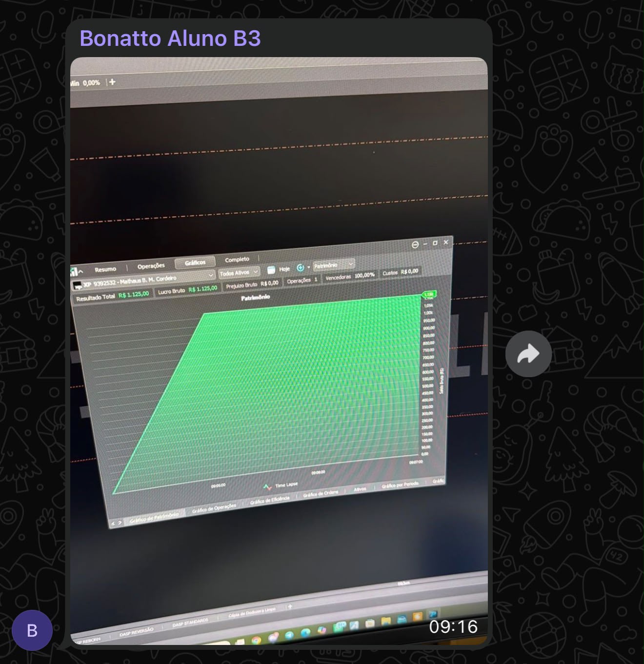Click the bar chart icon left of Resumo

click(x=74, y=271)
